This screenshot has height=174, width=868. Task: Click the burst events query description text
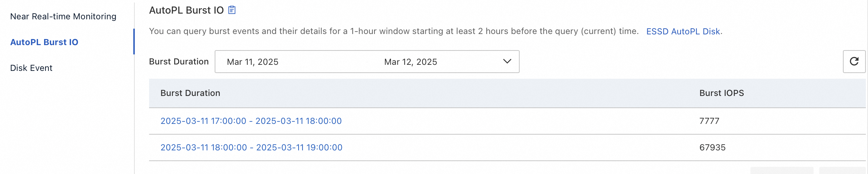(394, 32)
